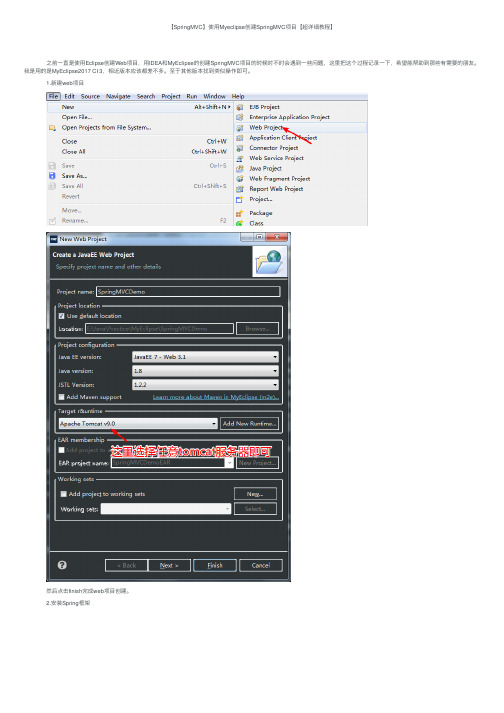The image size is (504, 713).
Task: Enable Add Maven support checkbox
Action: tap(61, 397)
